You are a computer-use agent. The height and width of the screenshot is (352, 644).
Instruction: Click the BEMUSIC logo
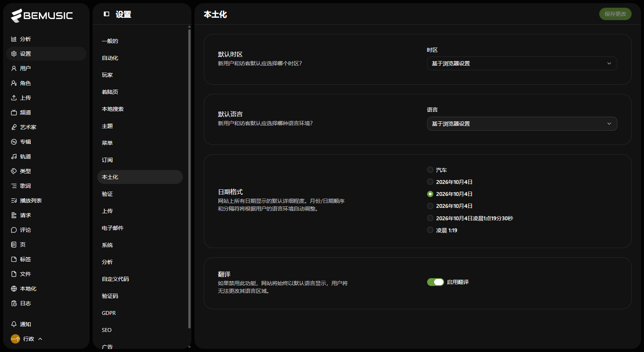coord(42,15)
